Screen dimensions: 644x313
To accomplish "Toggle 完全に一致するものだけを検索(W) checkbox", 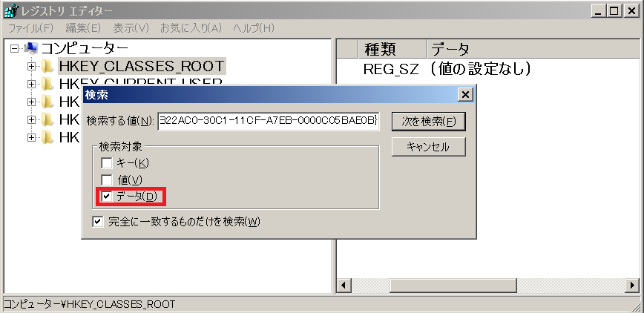I will point(98,222).
